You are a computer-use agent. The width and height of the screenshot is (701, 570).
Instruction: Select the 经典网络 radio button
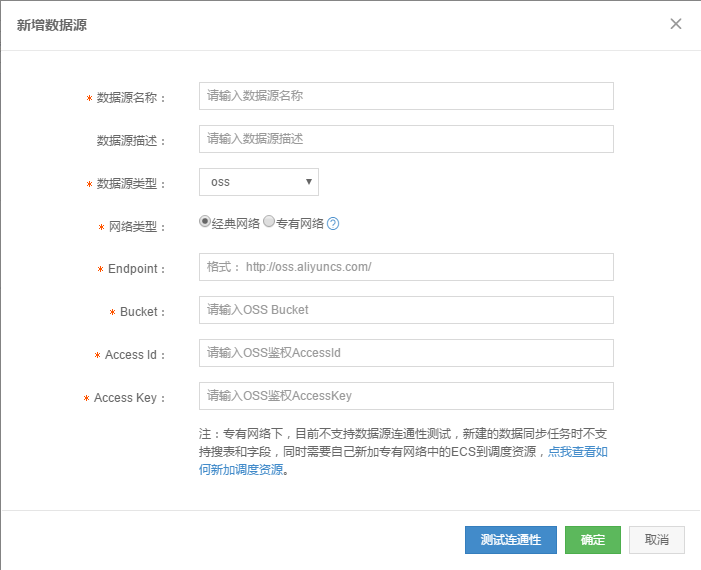(205, 221)
